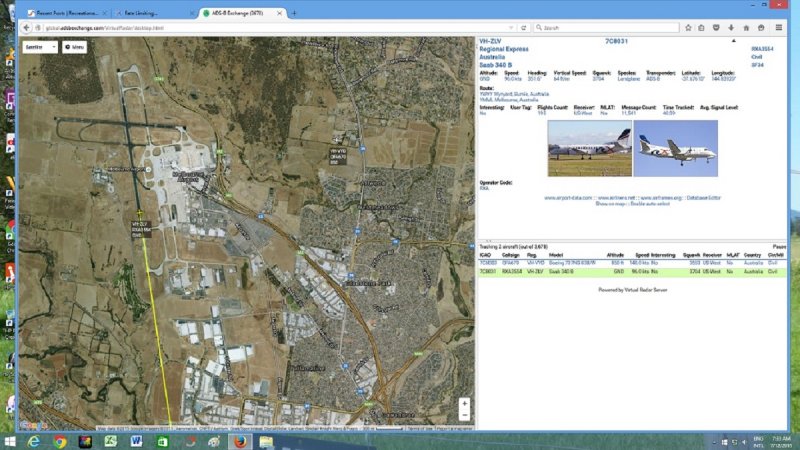The height and width of the screenshot is (450, 800).
Task: Select VH-ZLV aircraft marker on map
Action: [x=139, y=213]
